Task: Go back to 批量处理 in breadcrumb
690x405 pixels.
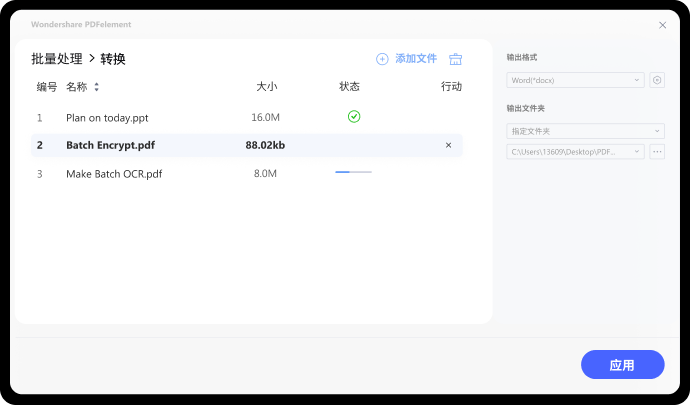Action: coord(56,59)
